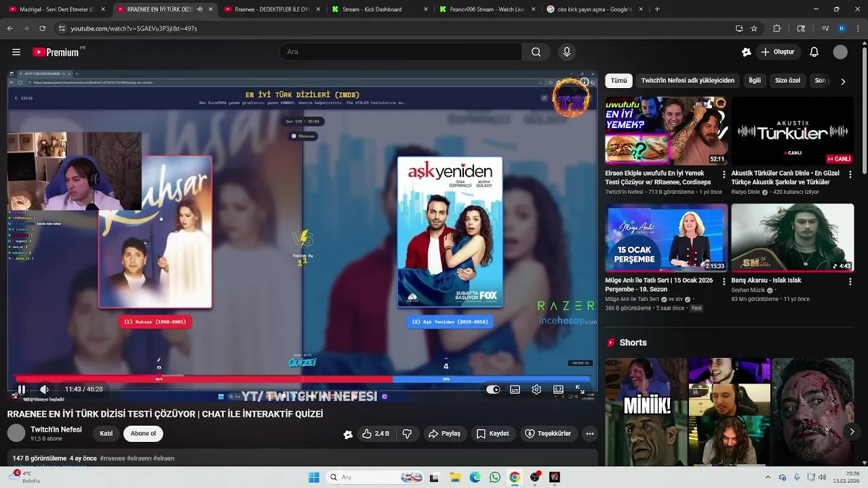This screenshot has width=868, height=488.
Task: Open Müge Anlı 15 Ocak thumbnail
Action: click(x=667, y=238)
